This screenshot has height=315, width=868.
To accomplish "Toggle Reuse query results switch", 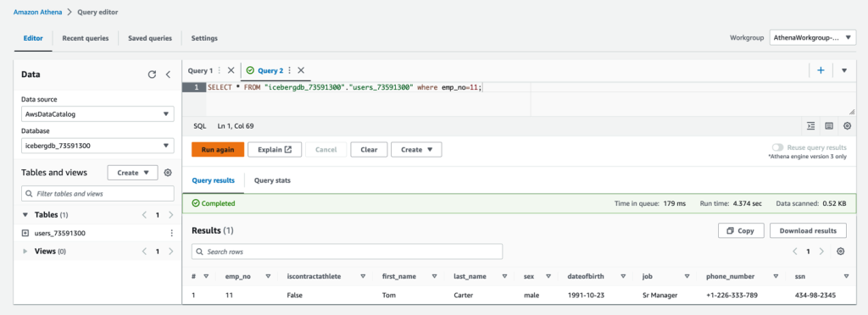I will coord(778,147).
